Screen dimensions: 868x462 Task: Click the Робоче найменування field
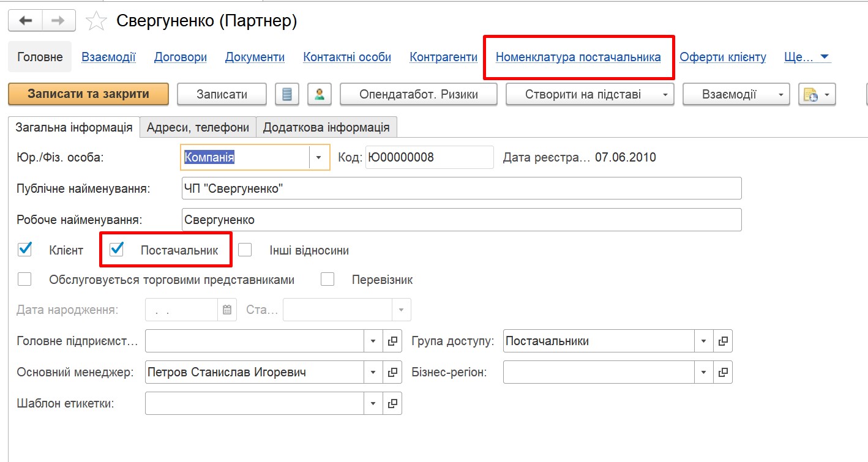click(462, 220)
